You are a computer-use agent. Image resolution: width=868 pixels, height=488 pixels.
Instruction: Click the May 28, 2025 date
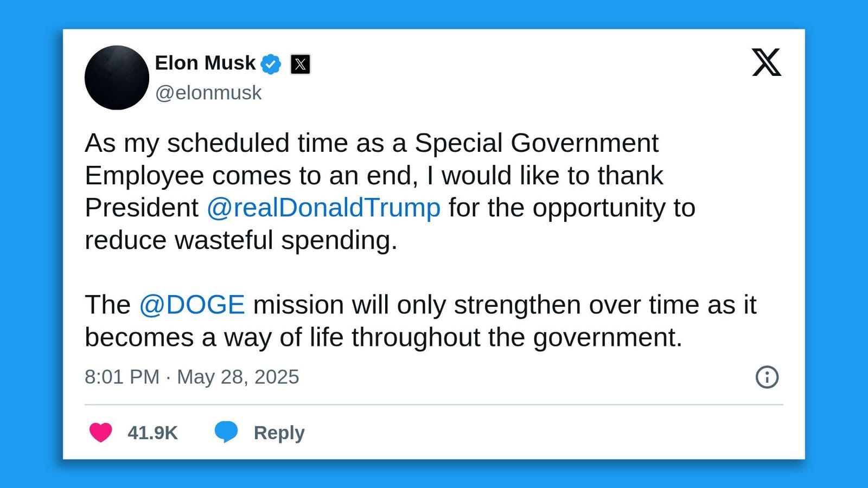[x=238, y=377]
